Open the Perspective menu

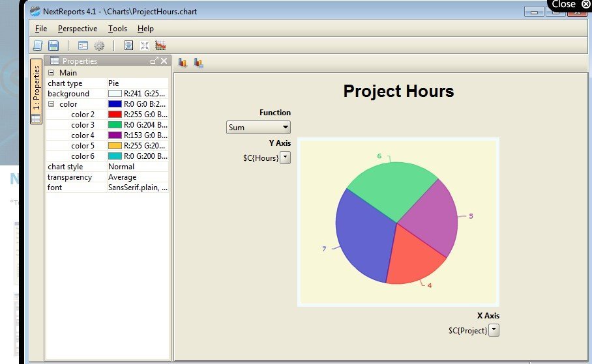pyautogui.click(x=77, y=29)
